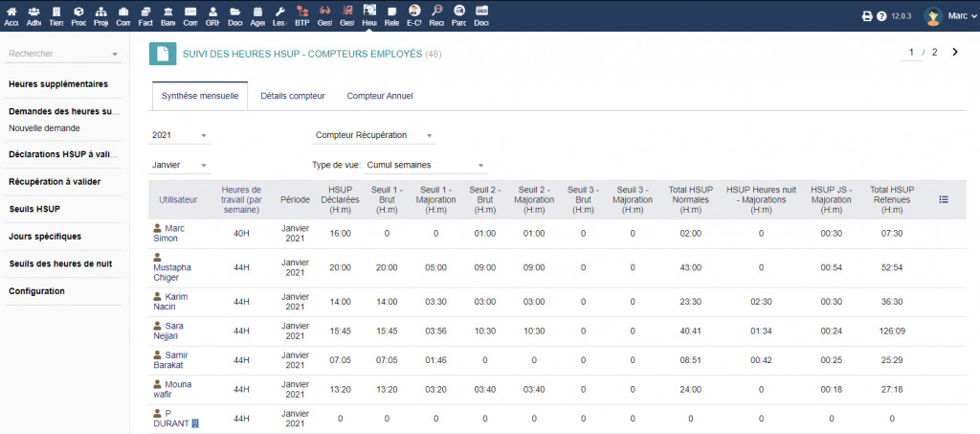Click the printer icon in header
Image resolution: width=980 pixels, height=434 pixels.
coord(867,16)
